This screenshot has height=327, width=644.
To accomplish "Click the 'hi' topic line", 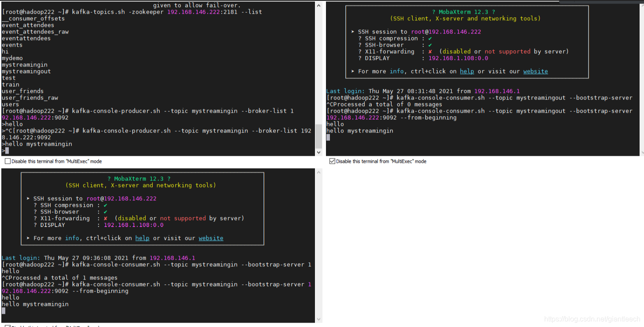I will (5, 51).
